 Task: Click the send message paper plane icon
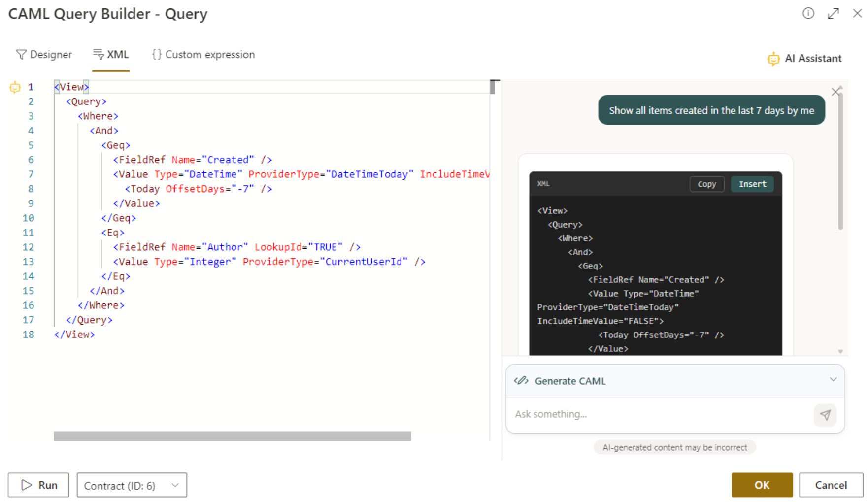[x=825, y=415]
